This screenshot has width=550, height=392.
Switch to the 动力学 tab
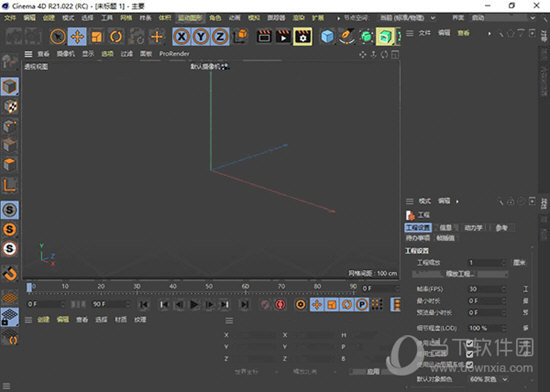[473, 228]
